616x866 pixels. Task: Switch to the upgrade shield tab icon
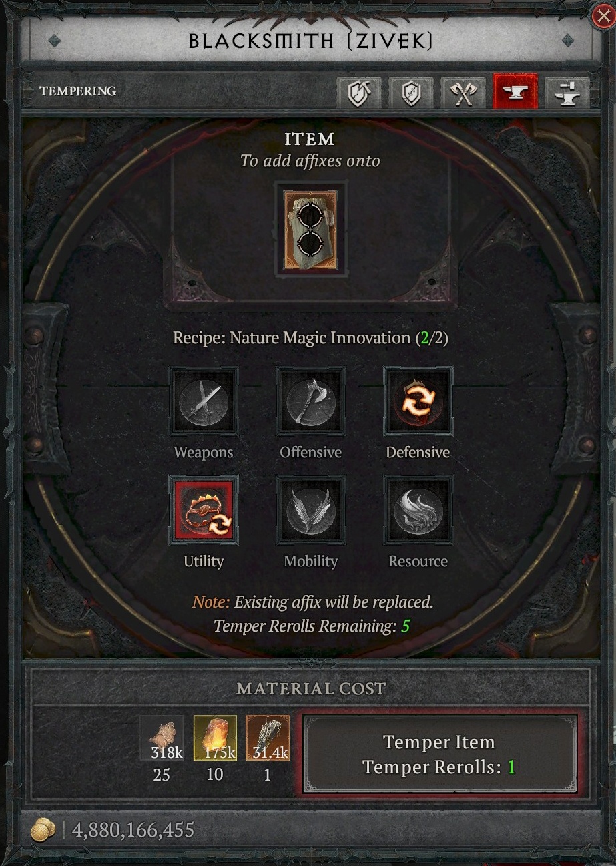[410, 91]
